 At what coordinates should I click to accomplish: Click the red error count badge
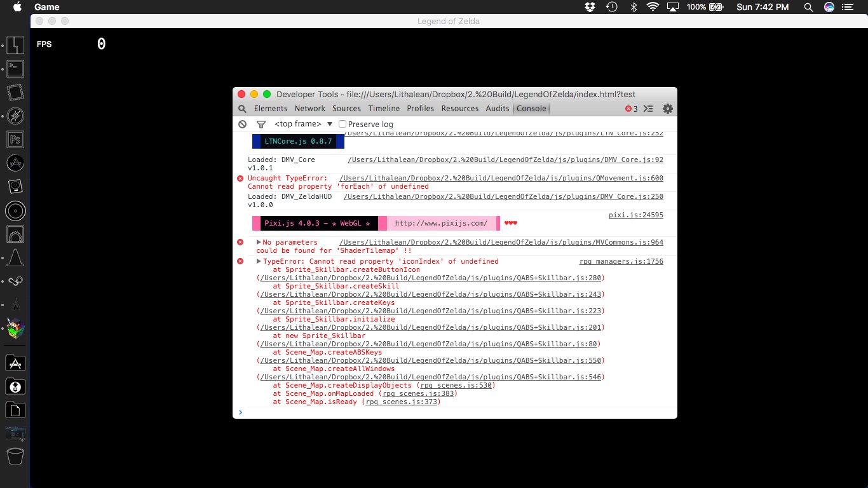[x=631, y=109]
